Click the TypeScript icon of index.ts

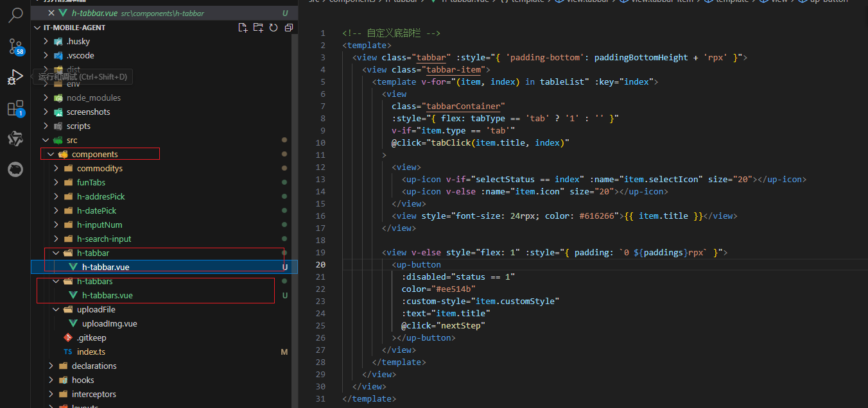click(68, 352)
